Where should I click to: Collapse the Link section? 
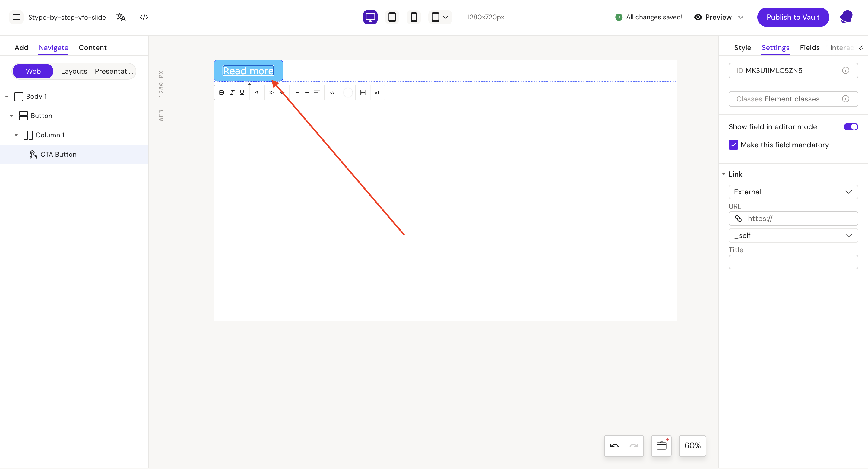click(724, 174)
